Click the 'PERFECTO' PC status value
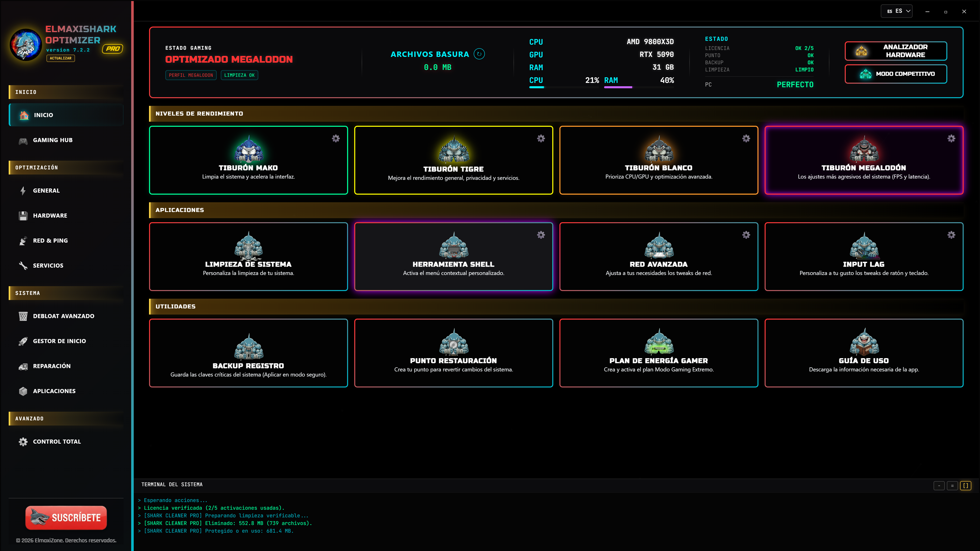This screenshot has width=980, height=551. coord(795,85)
